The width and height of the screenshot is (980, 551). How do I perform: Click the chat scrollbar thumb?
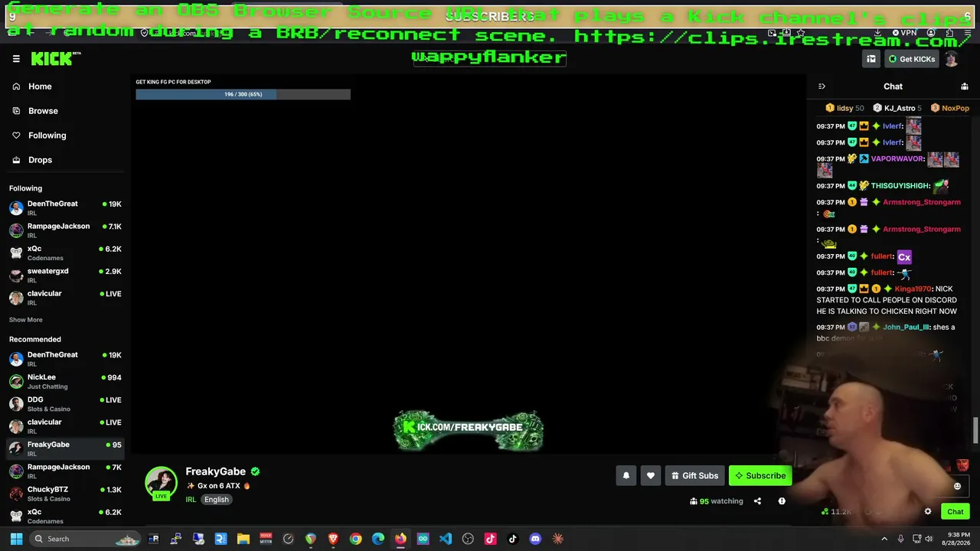coord(975,430)
